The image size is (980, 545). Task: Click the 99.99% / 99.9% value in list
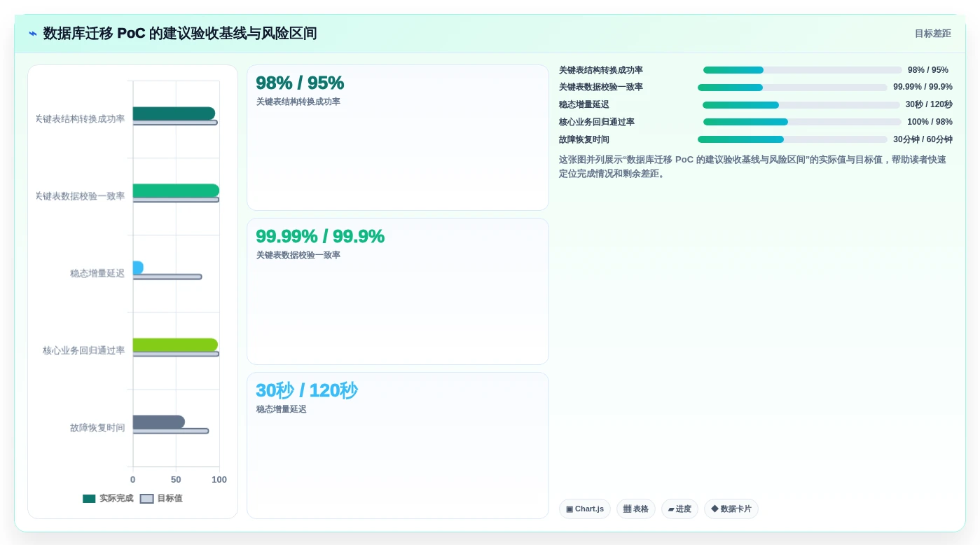(x=923, y=88)
